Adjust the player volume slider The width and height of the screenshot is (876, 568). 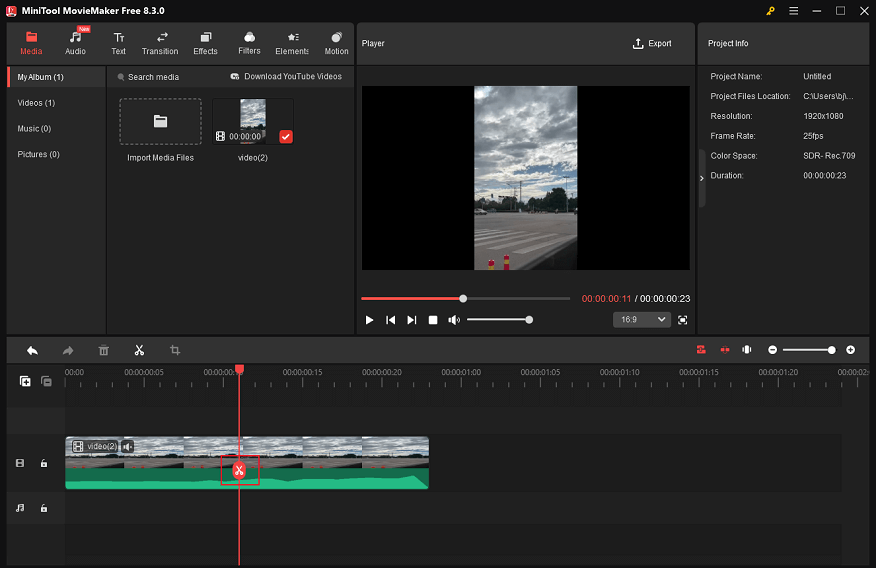(x=499, y=320)
